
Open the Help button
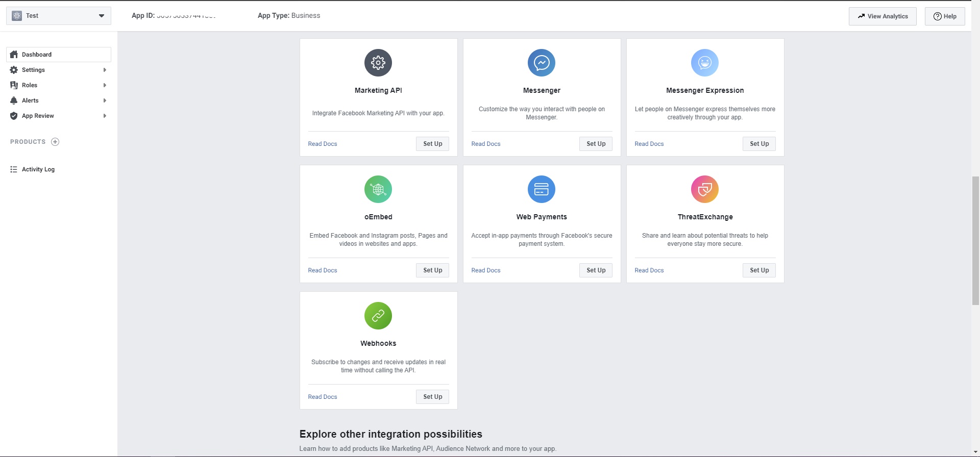[x=945, y=16]
